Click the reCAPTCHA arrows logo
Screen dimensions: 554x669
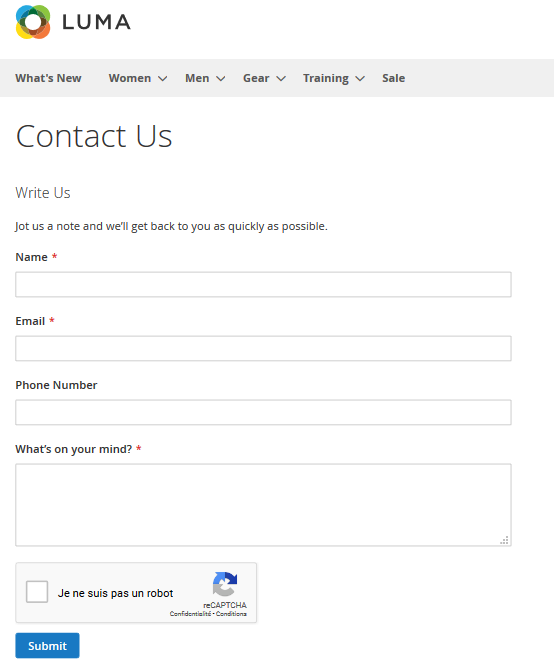tap(225, 584)
